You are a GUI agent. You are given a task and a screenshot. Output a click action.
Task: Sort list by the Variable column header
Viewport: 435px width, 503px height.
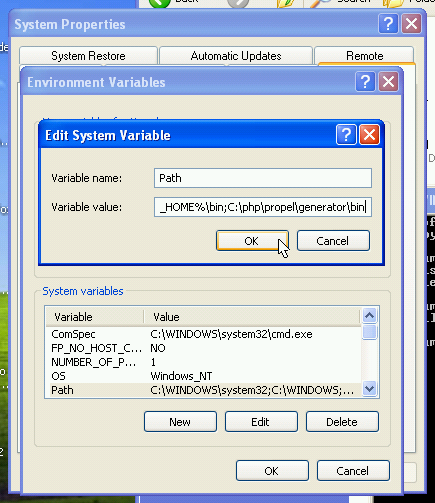95,317
